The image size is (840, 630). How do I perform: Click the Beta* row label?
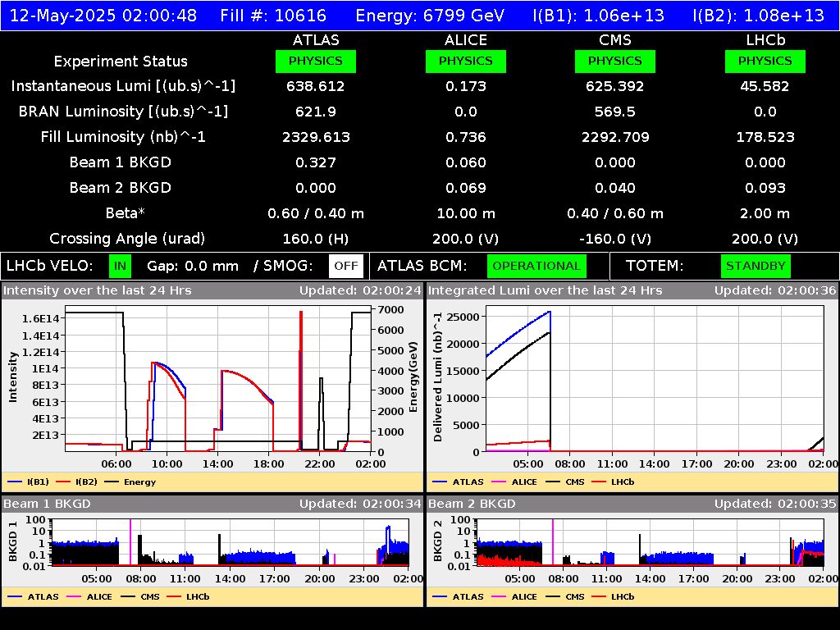125,213
